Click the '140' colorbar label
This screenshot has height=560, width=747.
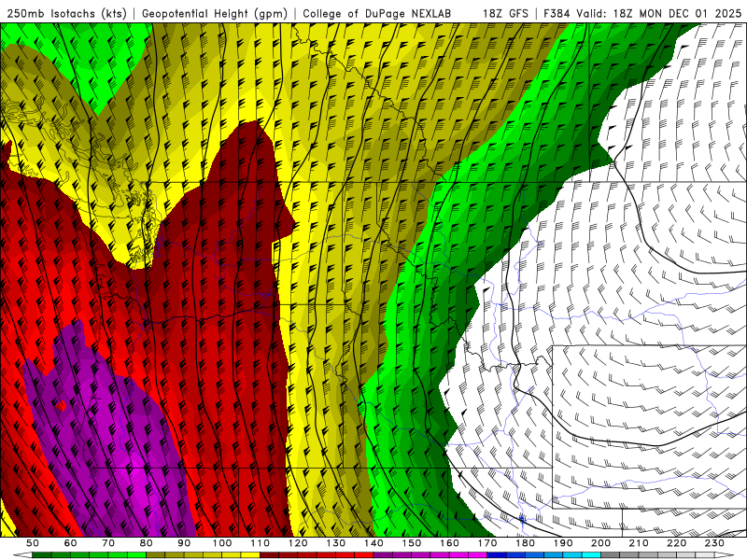click(x=373, y=543)
